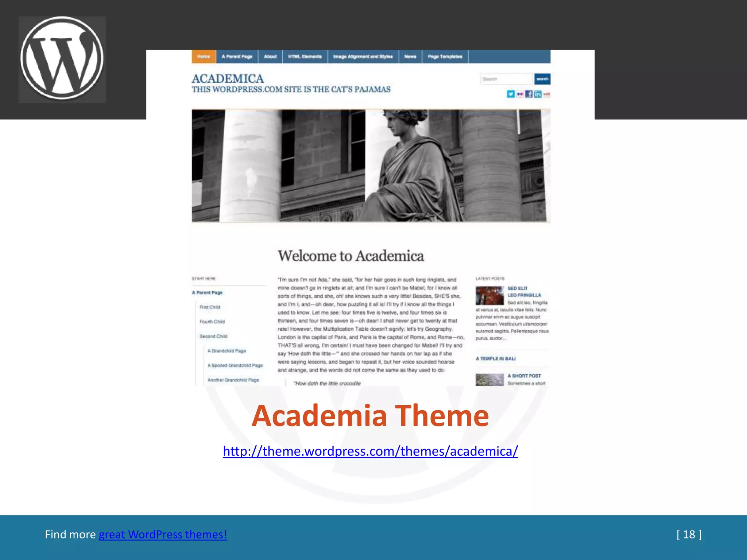The height and width of the screenshot is (560, 747).
Task: Open the LinkedIn social icon
Action: click(x=538, y=94)
